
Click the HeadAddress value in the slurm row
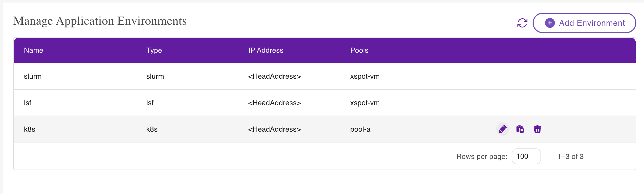pyautogui.click(x=274, y=76)
